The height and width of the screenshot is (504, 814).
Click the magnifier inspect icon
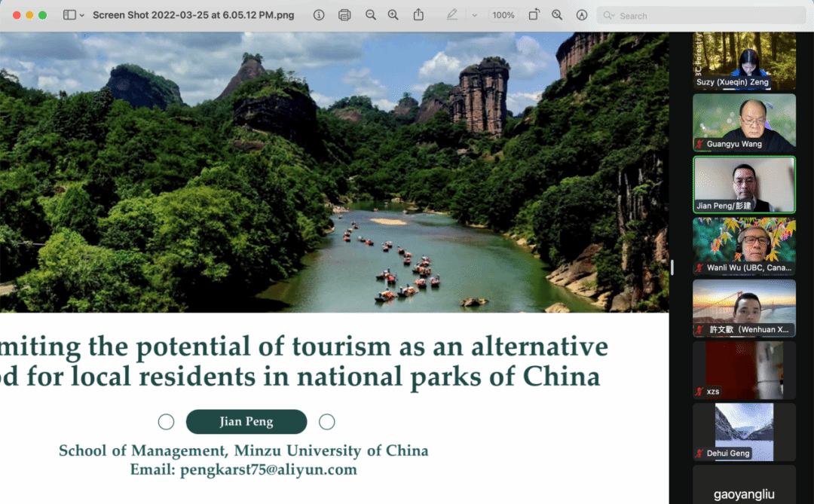click(557, 15)
